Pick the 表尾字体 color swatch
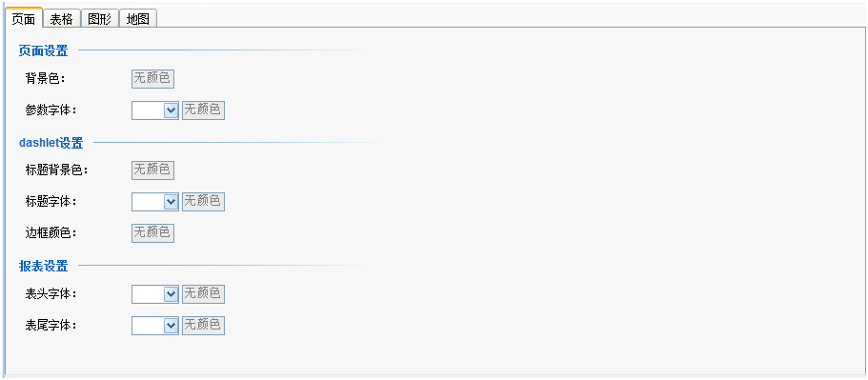The width and height of the screenshot is (868, 380). [203, 326]
